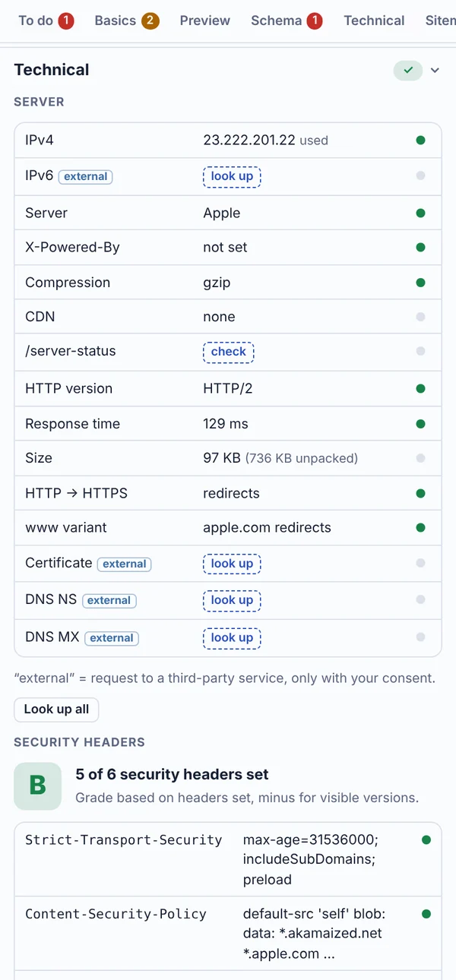Click the external tag next to Certificate
The image size is (456, 980).
tap(125, 564)
